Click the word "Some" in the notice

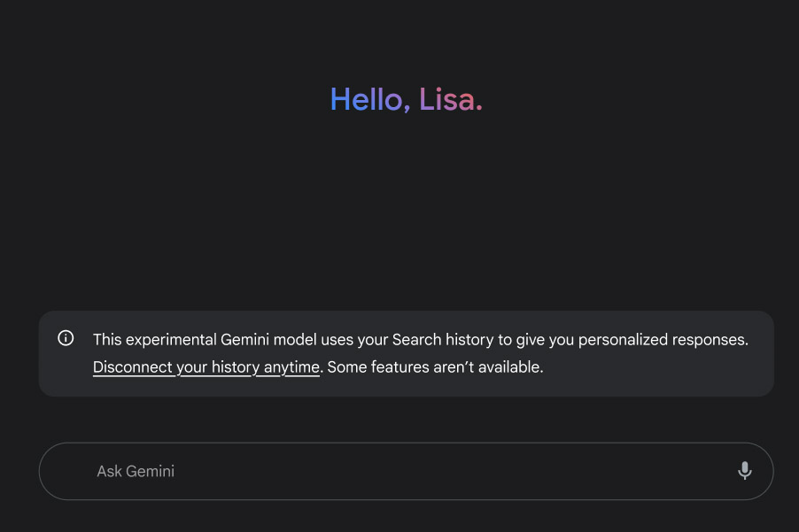tap(346, 367)
